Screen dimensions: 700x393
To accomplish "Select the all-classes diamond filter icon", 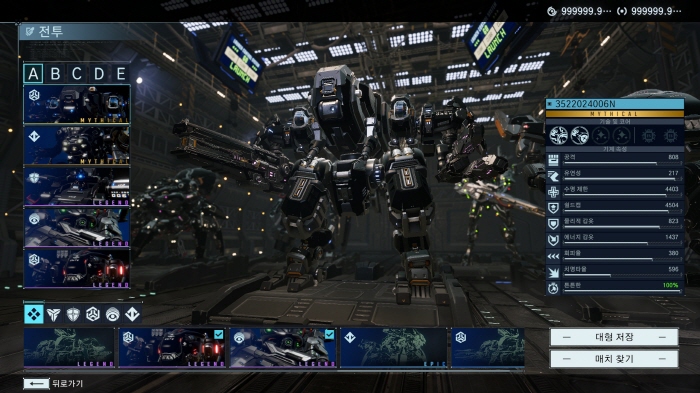I will coord(33,314).
